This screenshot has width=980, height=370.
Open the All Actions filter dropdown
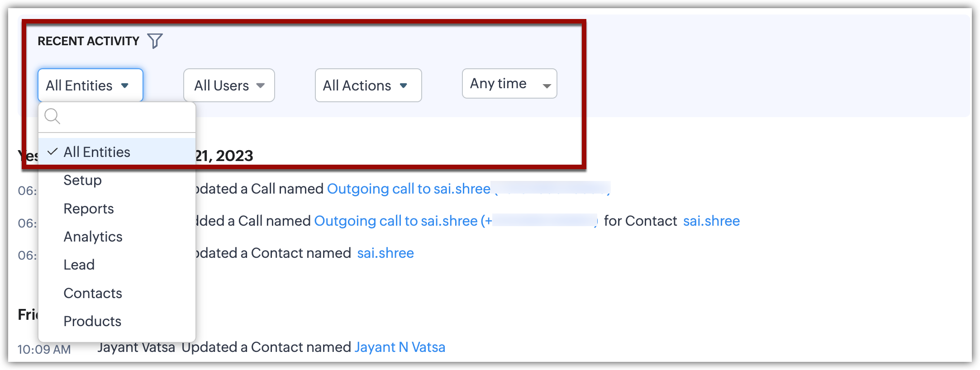(x=368, y=85)
